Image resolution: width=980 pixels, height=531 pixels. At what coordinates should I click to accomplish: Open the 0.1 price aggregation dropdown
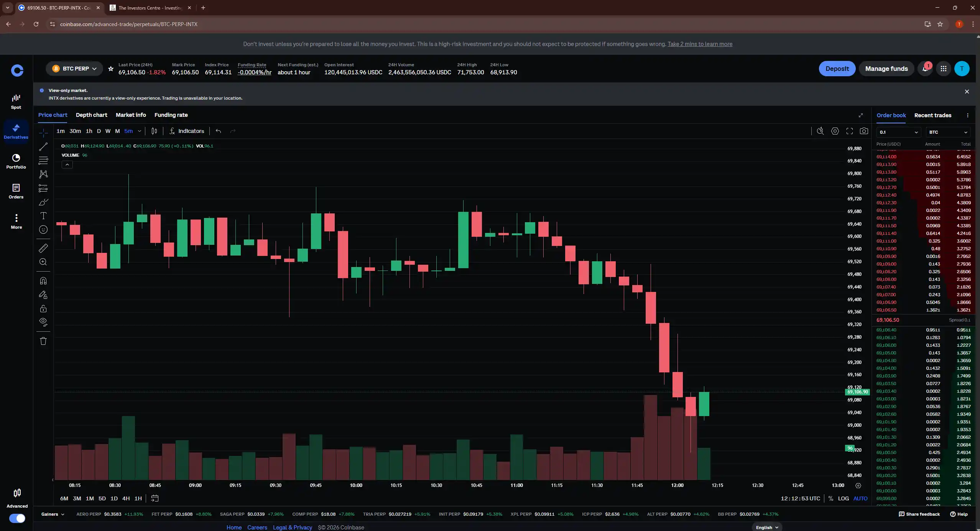point(899,132)
